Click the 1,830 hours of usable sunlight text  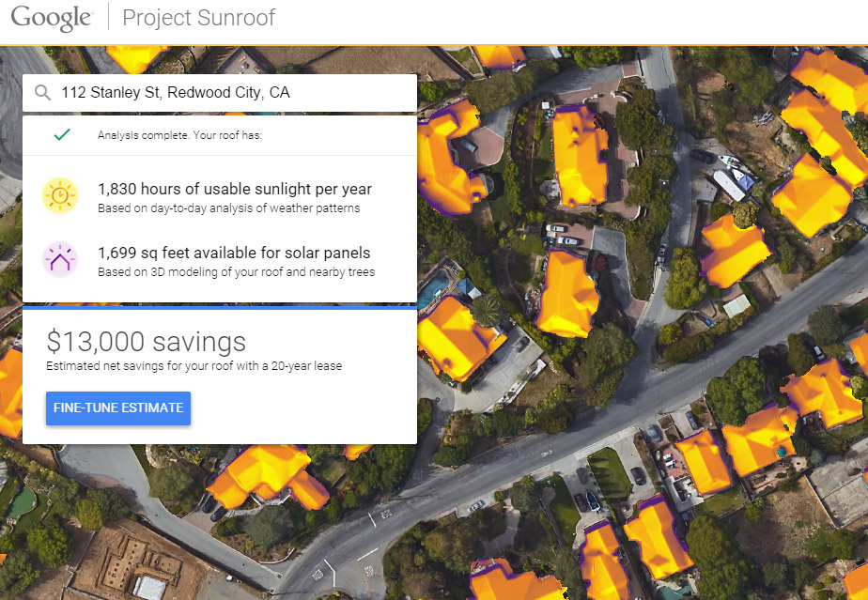point(234,189)
